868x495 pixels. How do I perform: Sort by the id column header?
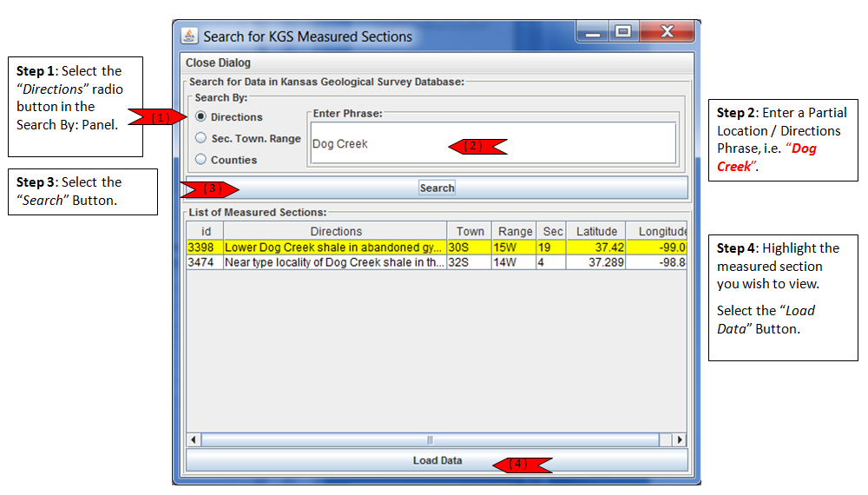coord(206,231)
